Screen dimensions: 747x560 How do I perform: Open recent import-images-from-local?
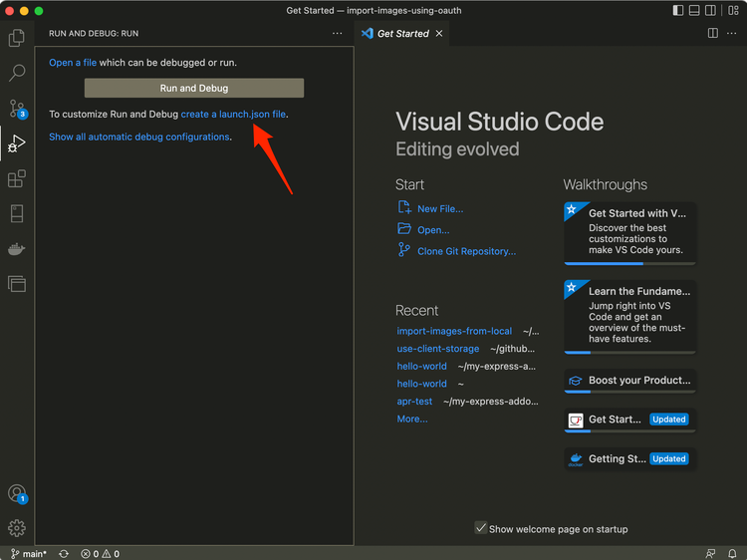tap(454, 331)
